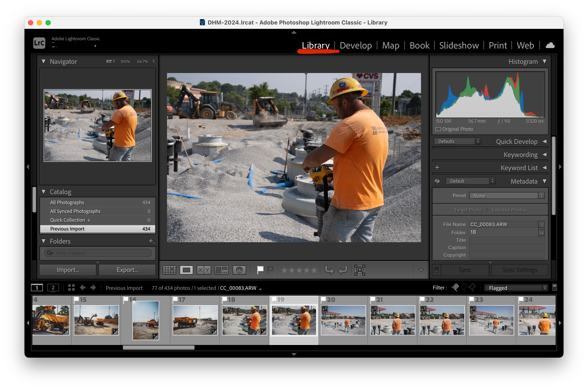The width and height of the screenshot is (588, 390).
Task: Switch to Grid view
Action: pyautogui.click(x=169, y=270)
